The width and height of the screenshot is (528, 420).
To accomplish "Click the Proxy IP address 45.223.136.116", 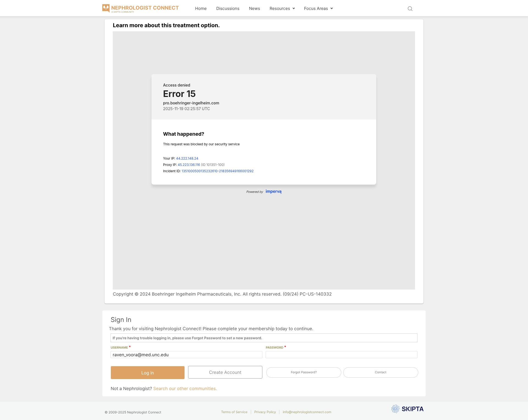I will [189, 165].
